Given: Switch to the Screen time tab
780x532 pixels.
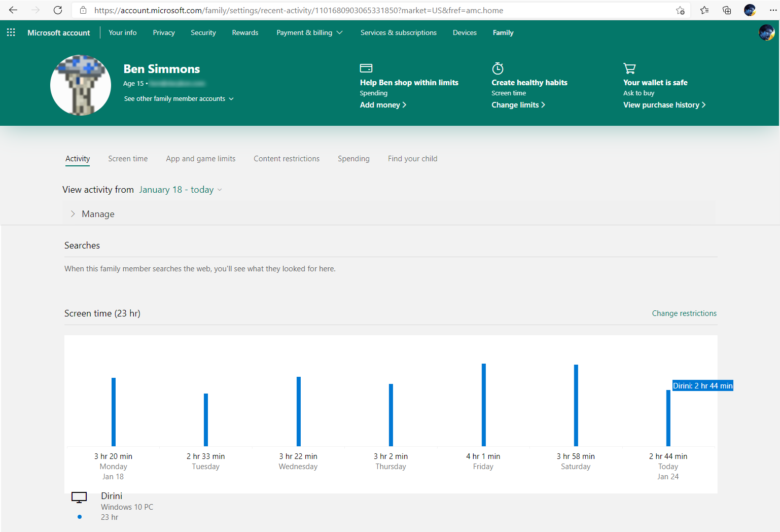Looking at the screenshot, I should 128,159.
